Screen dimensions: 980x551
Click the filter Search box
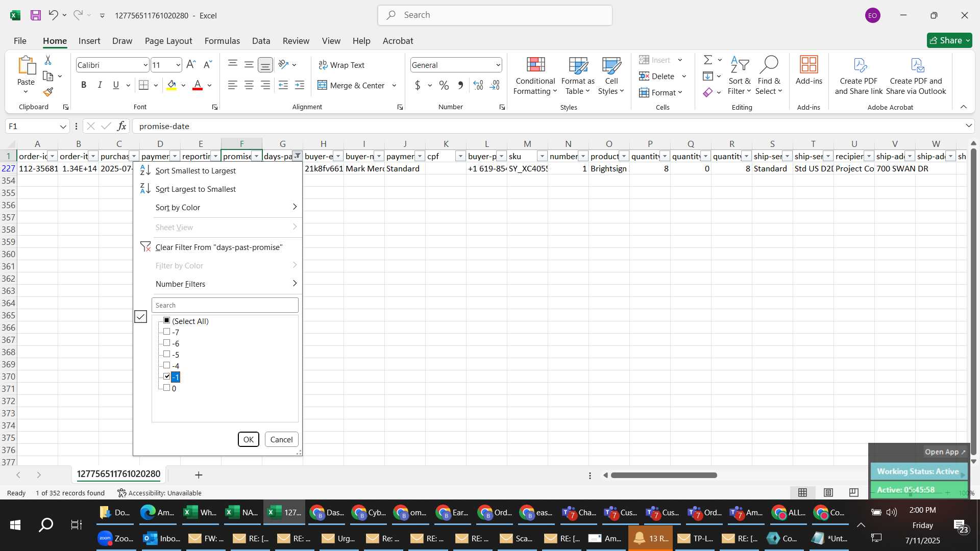[225, 305]
